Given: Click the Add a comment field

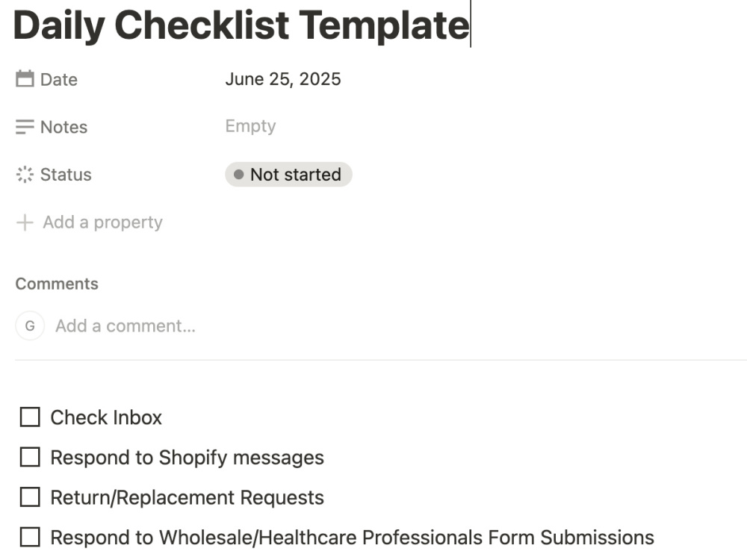Looking at the screenshot, I should [125, 326].
